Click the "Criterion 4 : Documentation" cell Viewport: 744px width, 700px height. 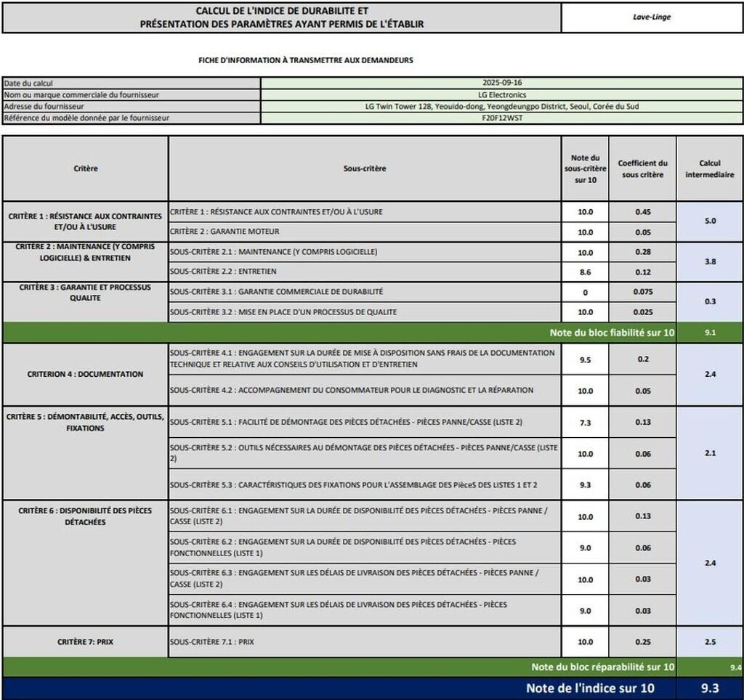pyautogui.click(x=86, y=374)
